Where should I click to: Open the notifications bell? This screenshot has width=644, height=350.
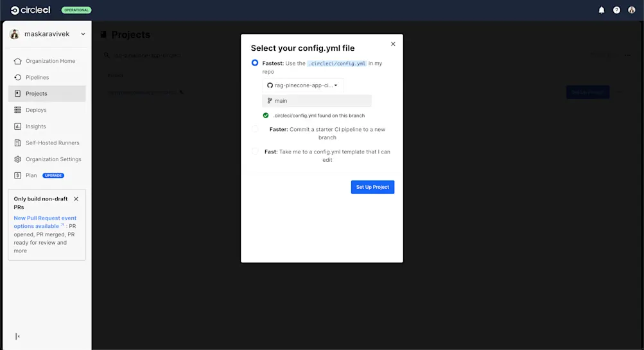[601, 10]
